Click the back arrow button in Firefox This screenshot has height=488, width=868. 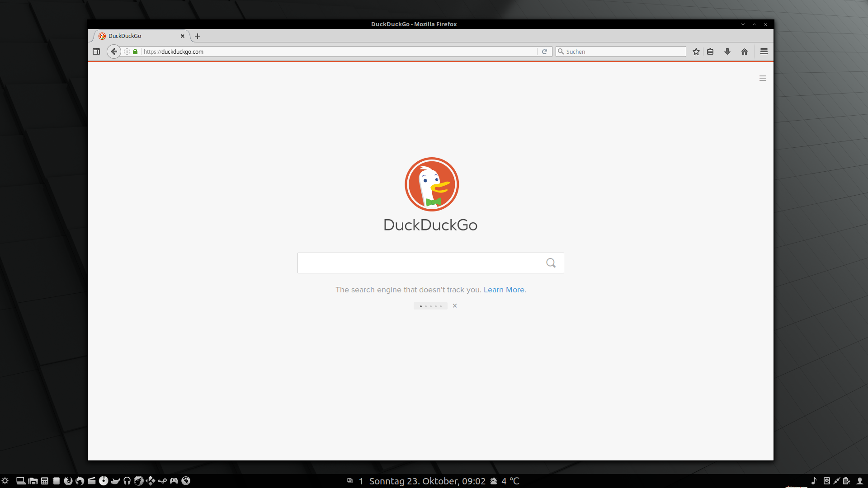click(x=114, y=52)
